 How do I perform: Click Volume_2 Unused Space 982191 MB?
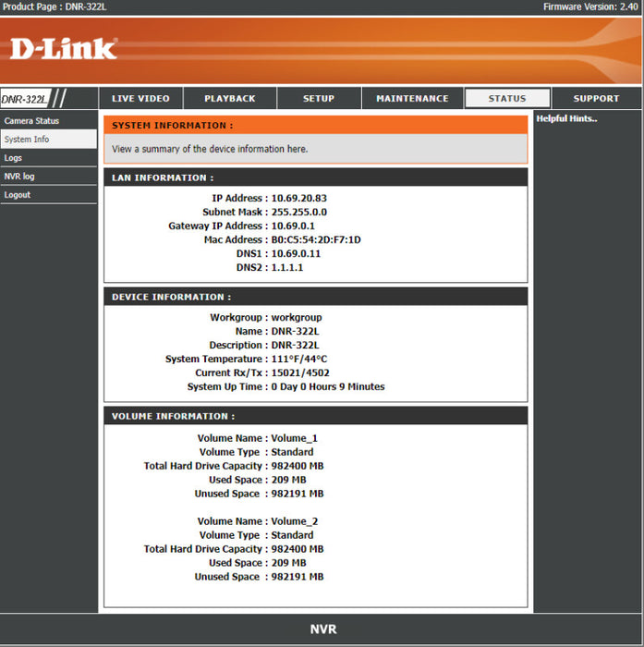(298, 577)
